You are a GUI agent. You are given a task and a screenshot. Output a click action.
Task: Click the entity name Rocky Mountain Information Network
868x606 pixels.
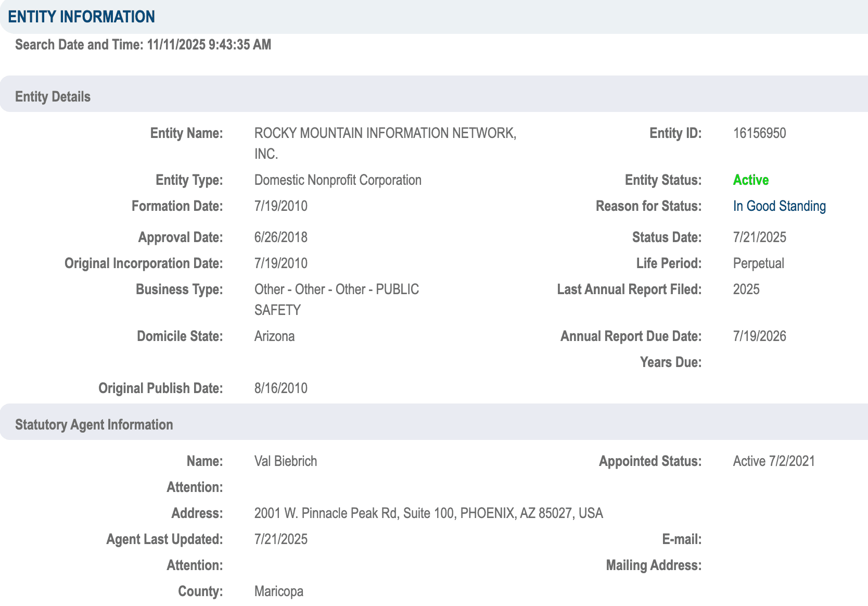click(x=385, y=134)
